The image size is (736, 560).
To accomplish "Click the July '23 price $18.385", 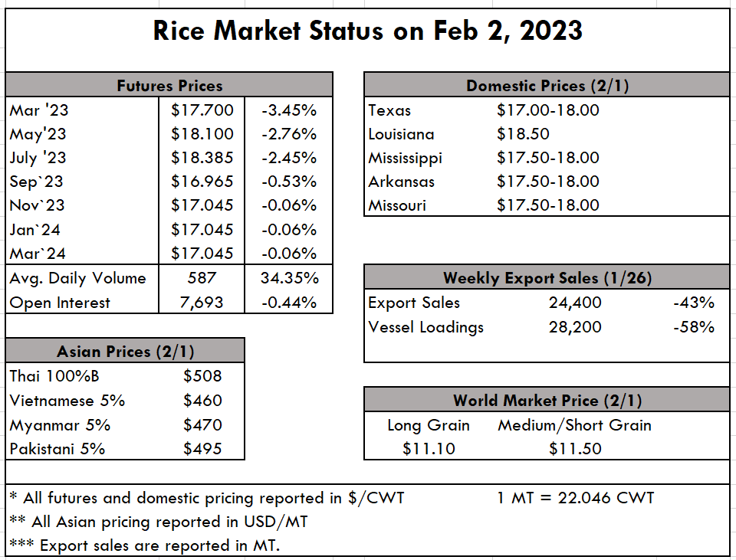I will (202, 158).
